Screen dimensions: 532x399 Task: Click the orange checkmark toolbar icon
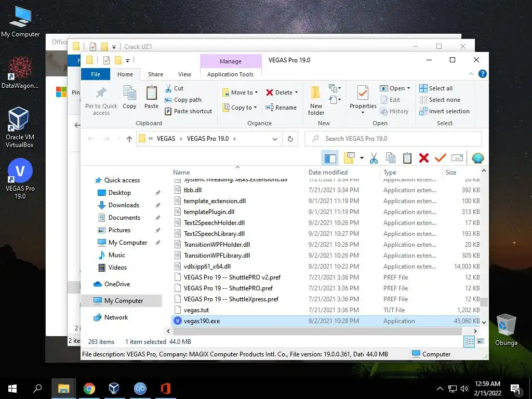click(x=441, y=158)
